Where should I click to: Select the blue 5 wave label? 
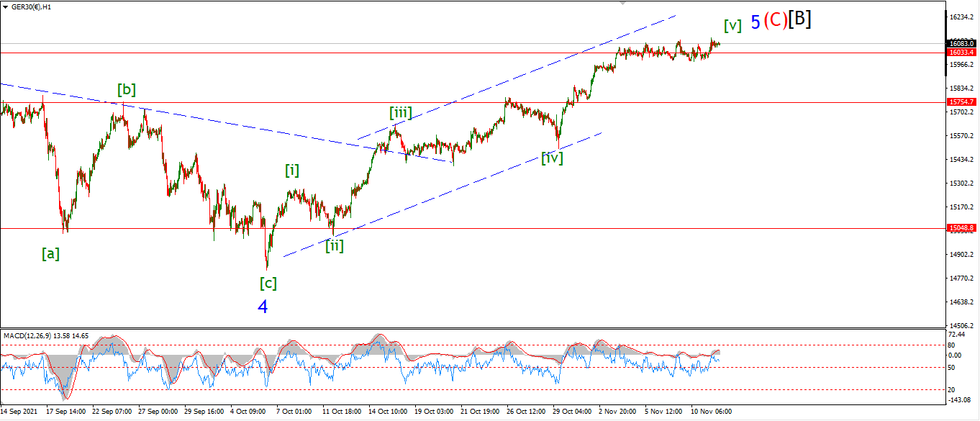tap(755, 22)
